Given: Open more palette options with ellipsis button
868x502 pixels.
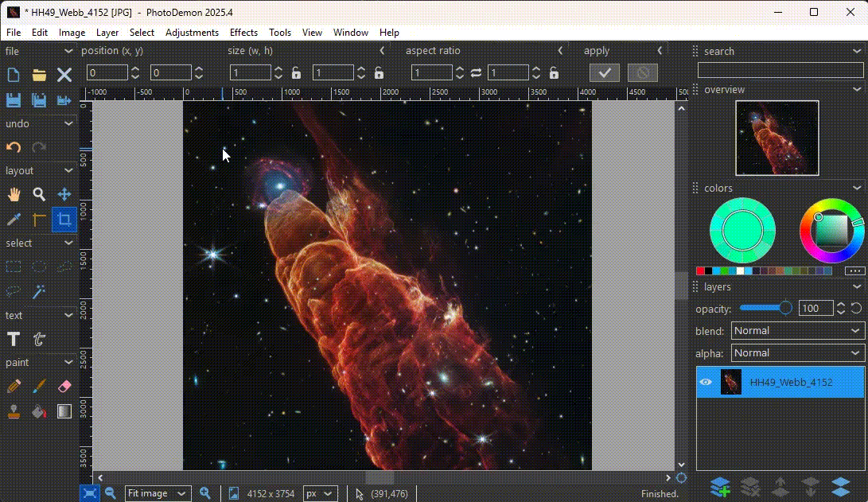Looking at the screenshot, I should click(854, 270).
